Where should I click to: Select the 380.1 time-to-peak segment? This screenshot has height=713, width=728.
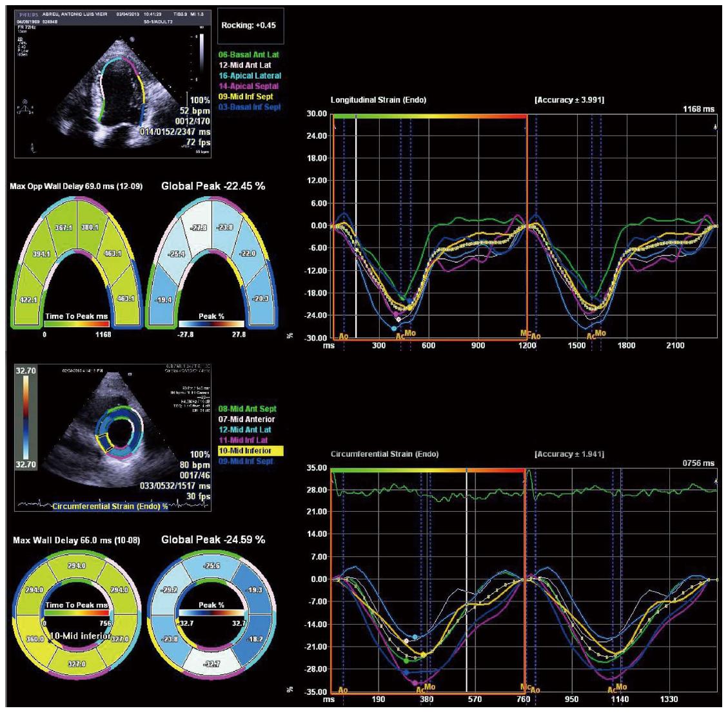point(90,228)
